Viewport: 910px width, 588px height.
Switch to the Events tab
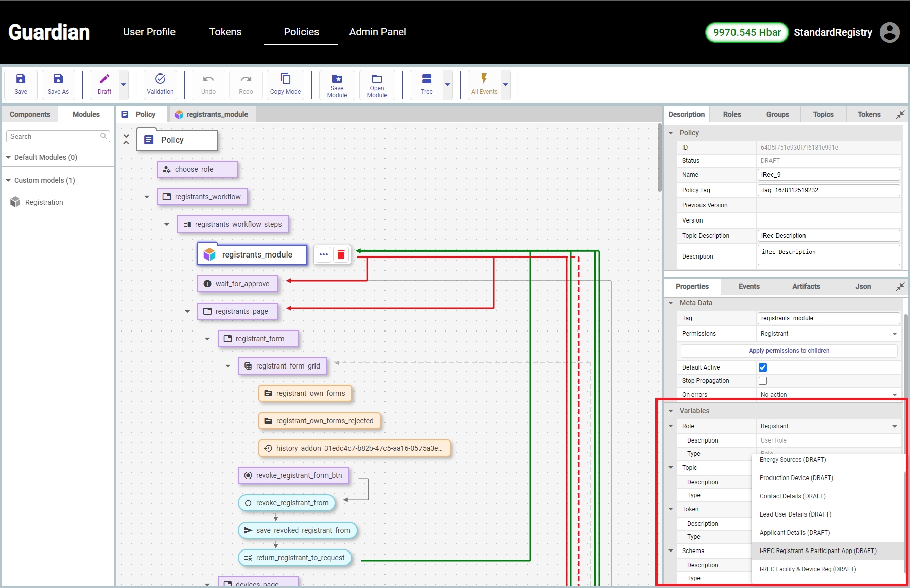pyautogui.click(x=749, y=286)
